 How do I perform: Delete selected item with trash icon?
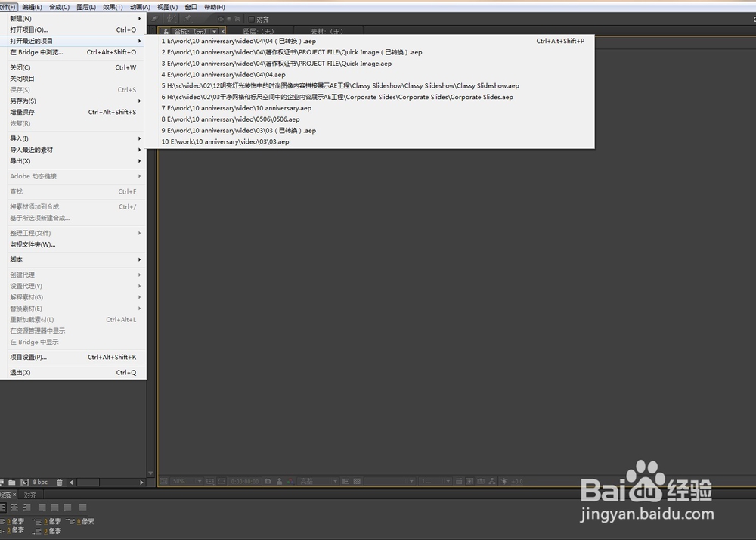tap(59, 483)
